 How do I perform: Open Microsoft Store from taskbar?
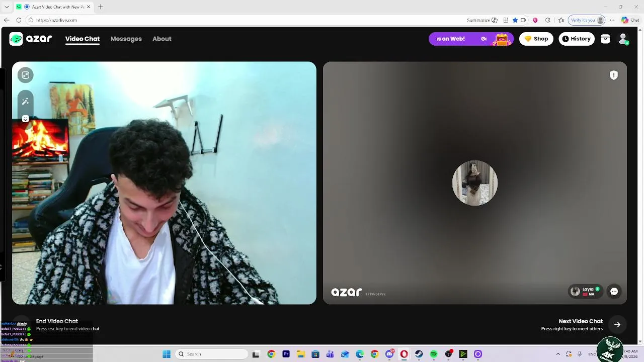pyautogui.click(x=315, y=354)
